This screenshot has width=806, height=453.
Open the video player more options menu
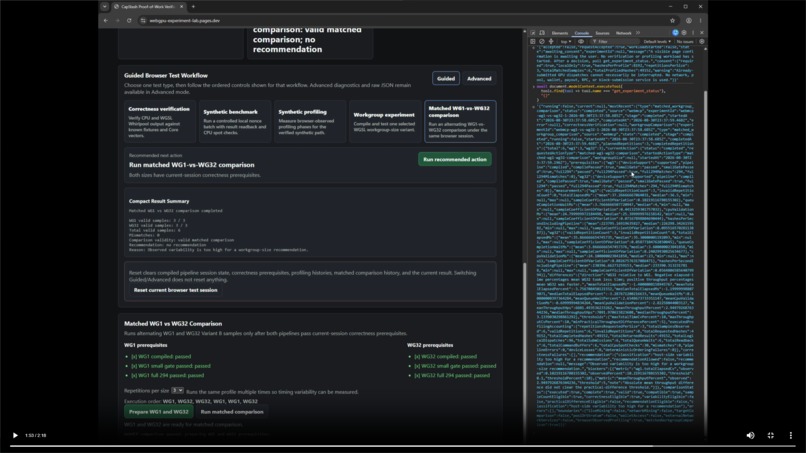click(791, 435)
